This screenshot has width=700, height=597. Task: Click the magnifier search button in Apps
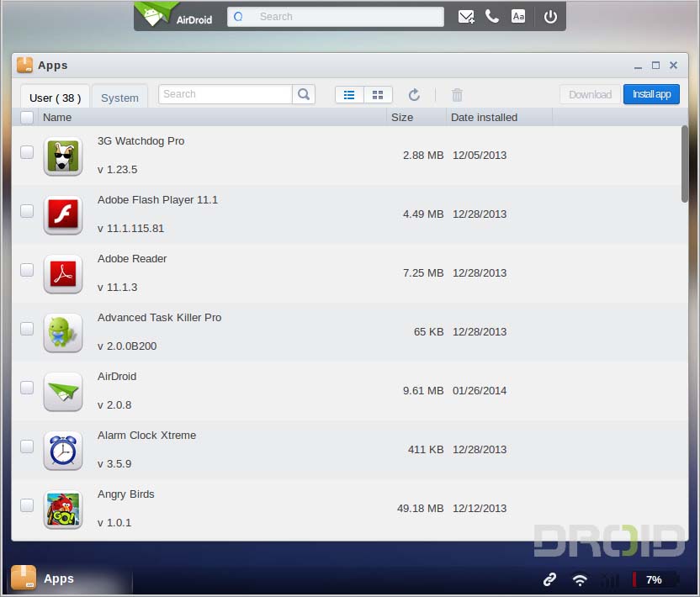[304, 95]
